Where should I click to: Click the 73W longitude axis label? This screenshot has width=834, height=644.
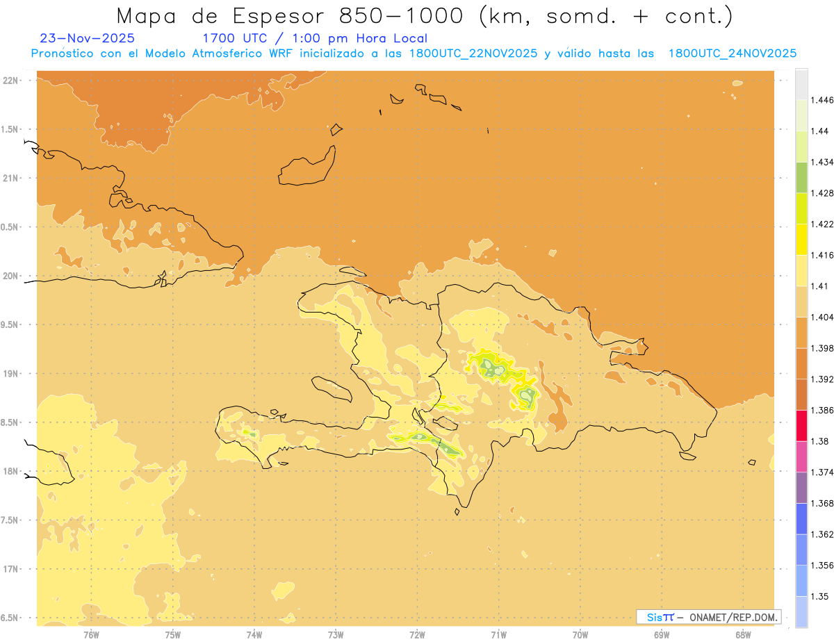(336, 634)
